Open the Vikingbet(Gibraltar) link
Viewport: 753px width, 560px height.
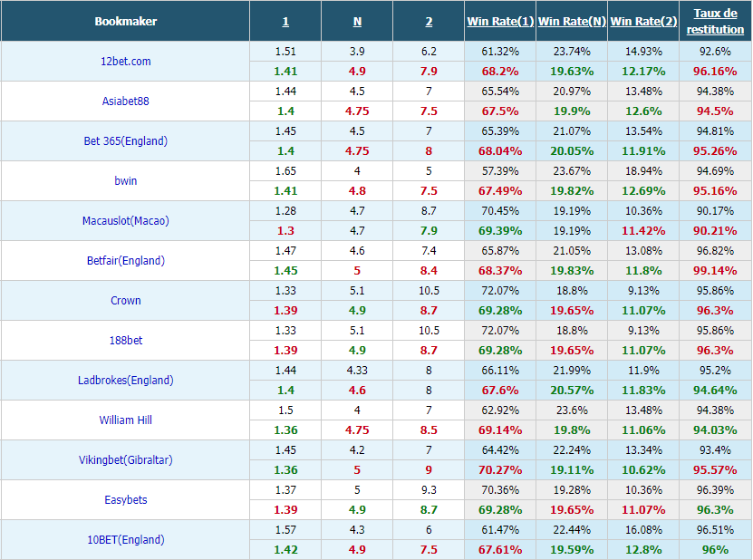tap(125, 460)
